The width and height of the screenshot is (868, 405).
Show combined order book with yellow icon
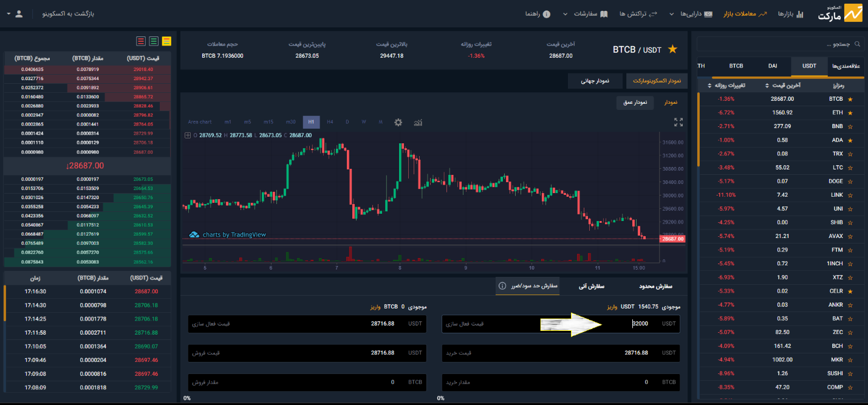coord(166,41)
